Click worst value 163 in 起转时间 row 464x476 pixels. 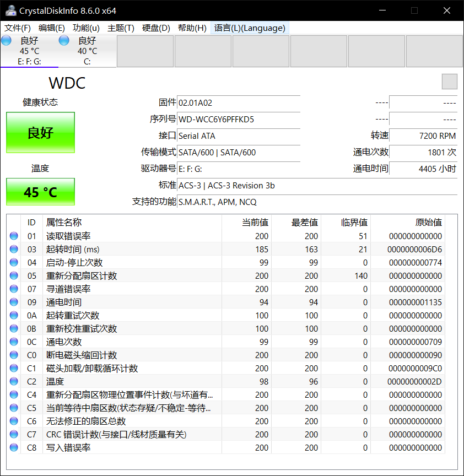[x=311, y=249]
